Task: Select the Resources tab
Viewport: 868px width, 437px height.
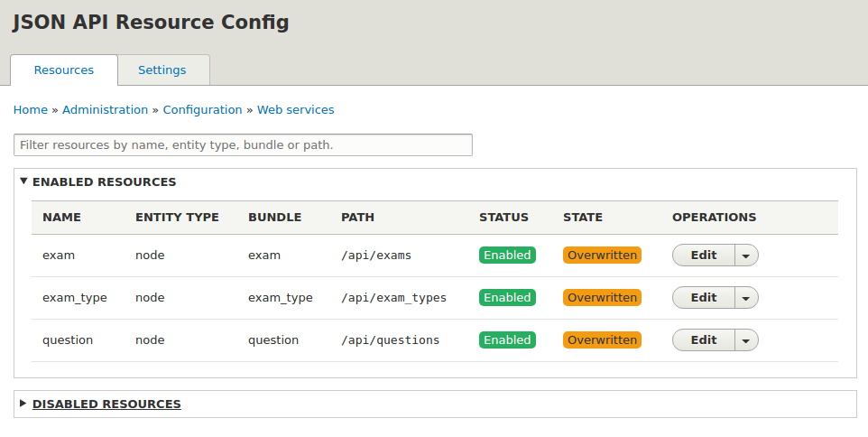Action: [x=64, y=70]
